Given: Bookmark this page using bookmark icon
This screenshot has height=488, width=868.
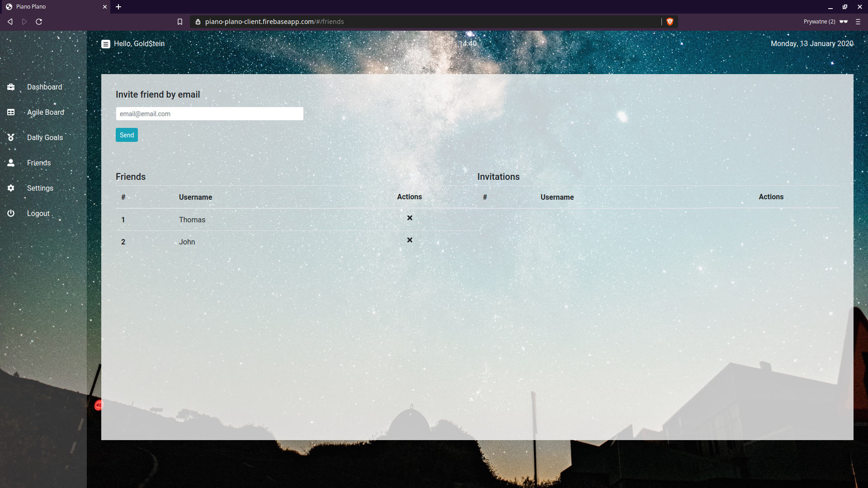Looking at the screenshot, I should (x=180, y=22).
